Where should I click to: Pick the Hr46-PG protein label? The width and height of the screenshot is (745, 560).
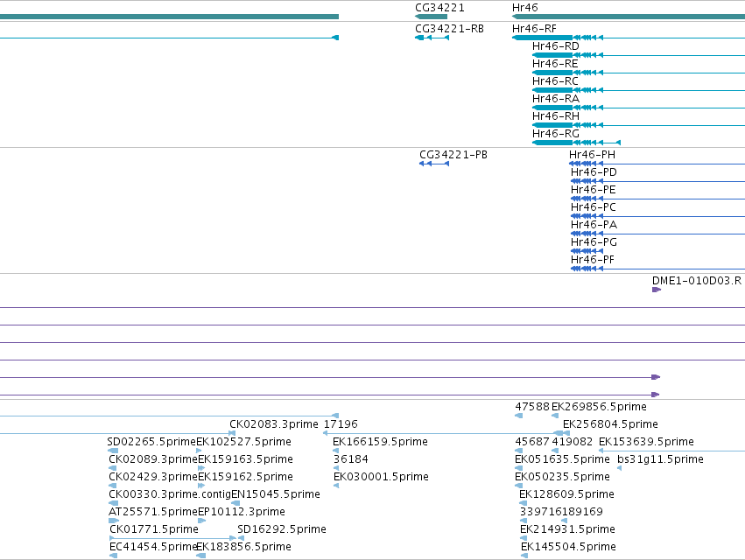point(594,242)
